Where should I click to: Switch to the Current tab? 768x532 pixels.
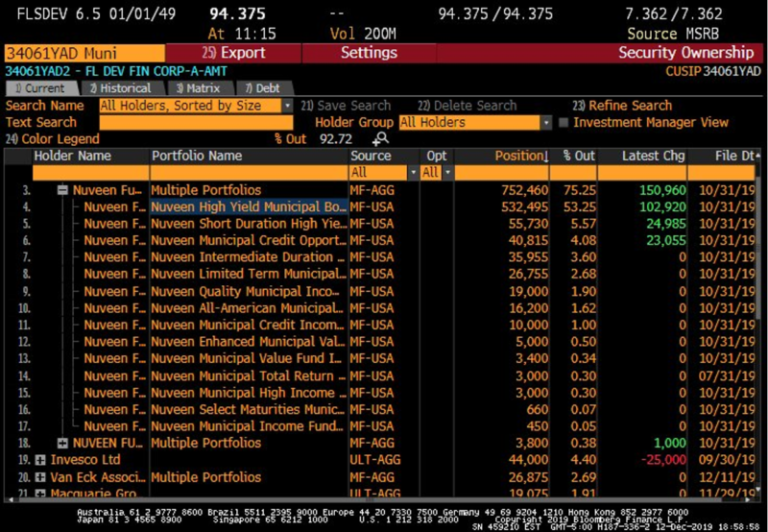pyautogui.click(x=40, y=88)
